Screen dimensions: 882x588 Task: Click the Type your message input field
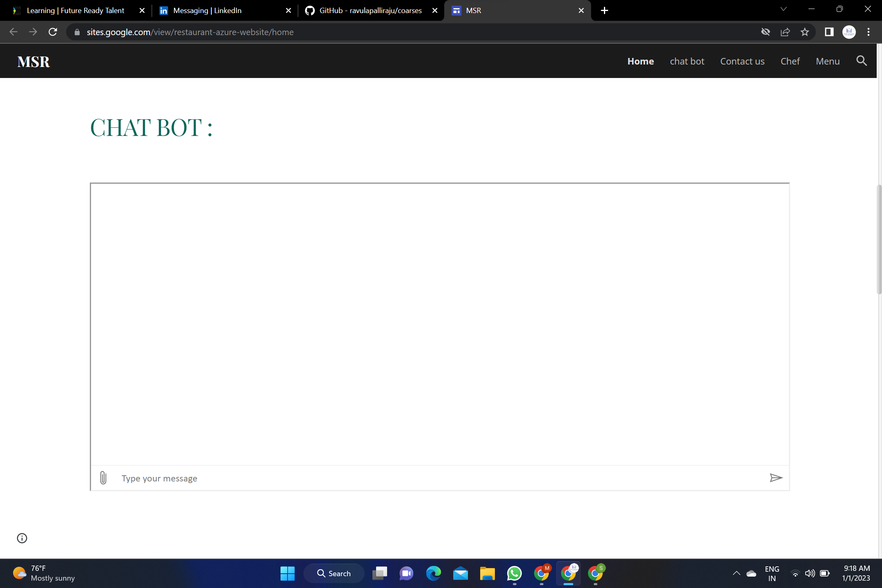click(439, 478)
